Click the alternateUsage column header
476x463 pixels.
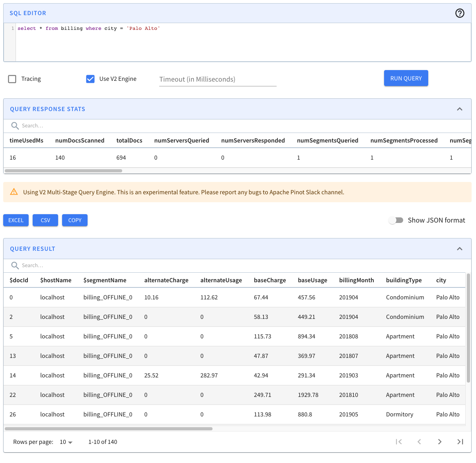221,280
